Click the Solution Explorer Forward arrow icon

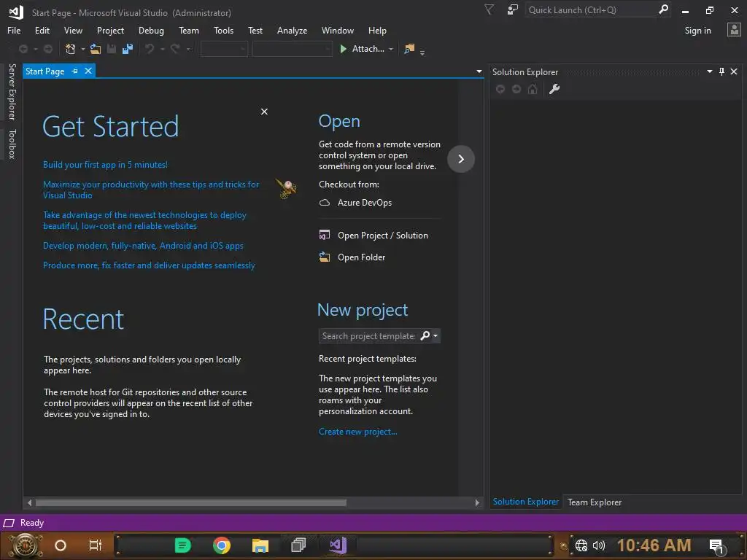pos(516,89)
